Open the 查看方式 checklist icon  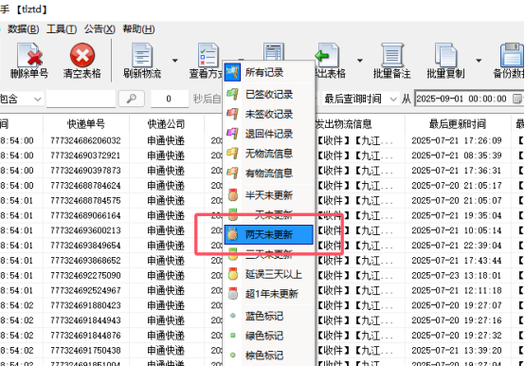[x=208, y=55]
